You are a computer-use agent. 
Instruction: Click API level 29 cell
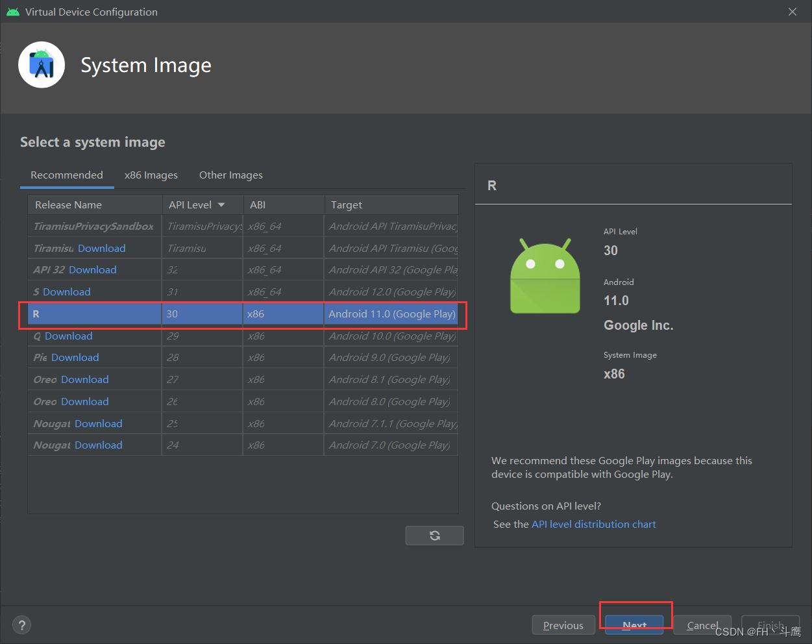point(203,336)
